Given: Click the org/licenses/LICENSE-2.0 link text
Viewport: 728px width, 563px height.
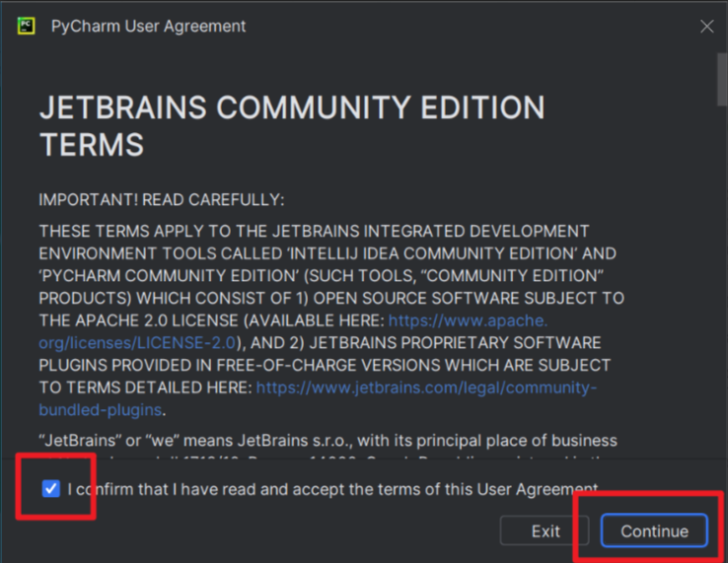Looking at the screenshot, I should click(x=138, y=343).
